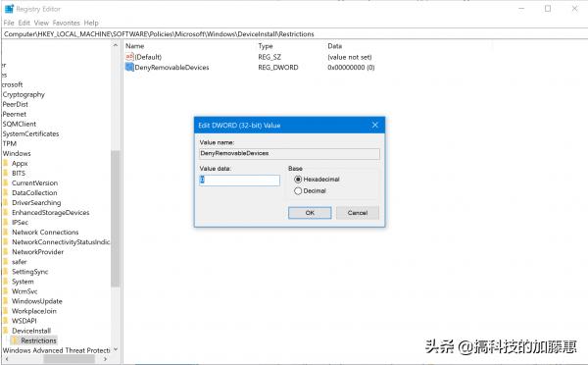The width and height of the screenshot is (588, 365).
Task: Click the Registry Editor app icon in title bar
Action: tap(9, 9)
